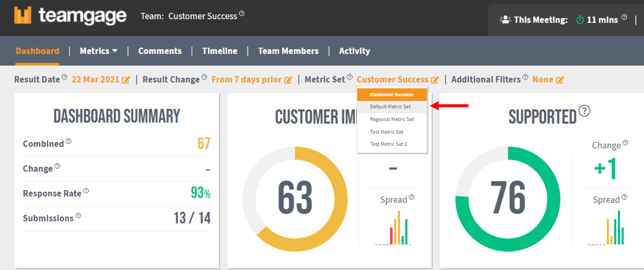Viewport: 644px width, 270px height.
Task: Click the 22 Mar 2021 date link
Action: coord(95,79)
